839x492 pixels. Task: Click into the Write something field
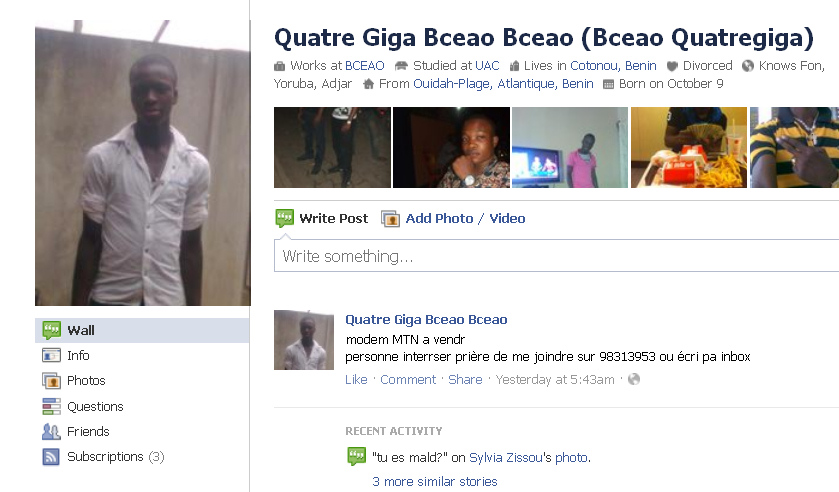(x=556, y=256)
